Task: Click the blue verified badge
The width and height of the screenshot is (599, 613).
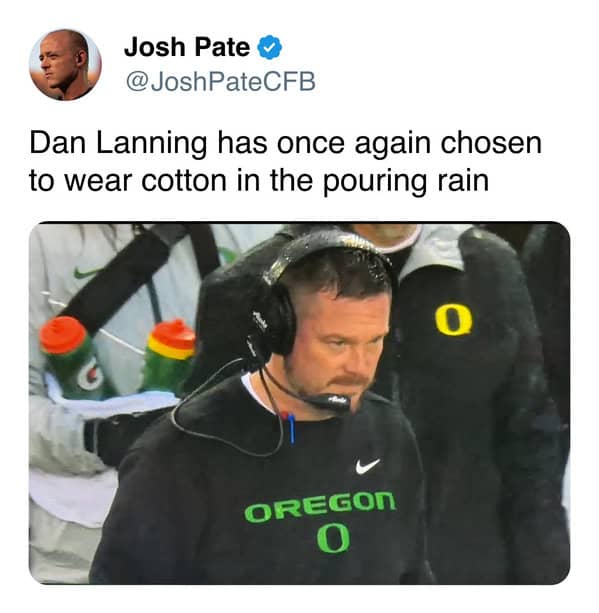Action: pyautogui.click(x=269, y=47)
